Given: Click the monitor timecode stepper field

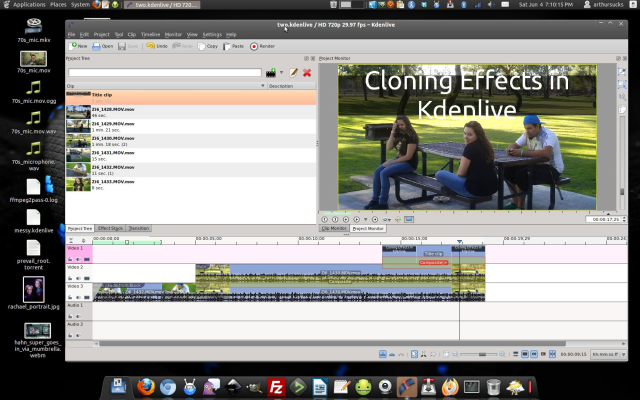Looking at the screenshot, I should pos(605,219).
